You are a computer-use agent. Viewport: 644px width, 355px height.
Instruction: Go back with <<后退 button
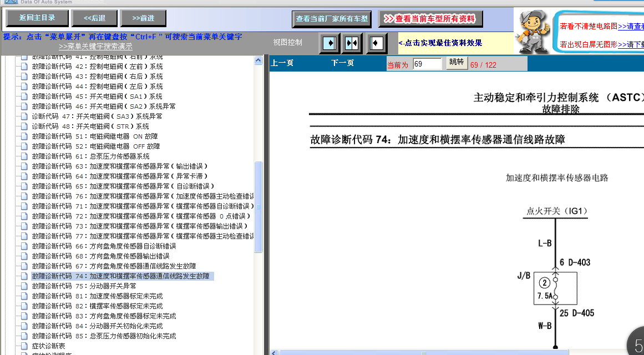pyautogui.click(x=94, y=18)
